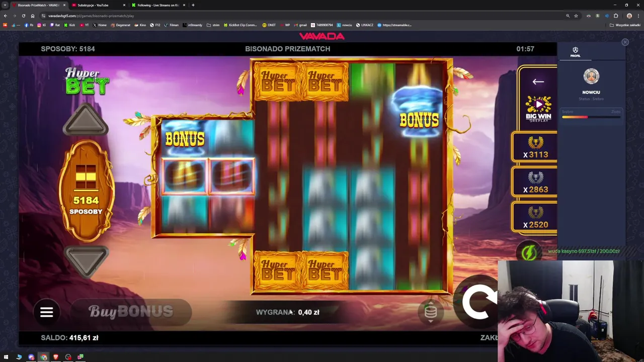
Task: Expand Wszystkie zakładki bookmarks folder
Action: pyautogui.click(x=625, y=25)
